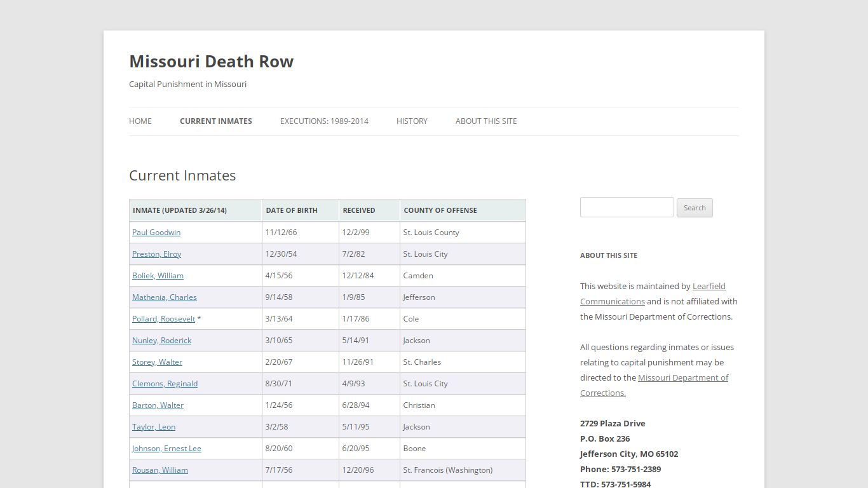The height and width of the screenshot is (488, 868).
Task: Click the received date 12/12/84 cell
Action: tap(369, 276)
